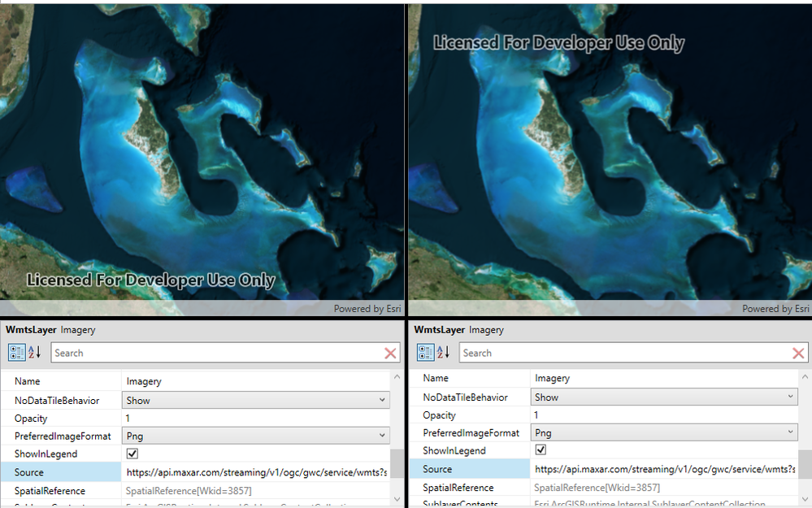Clear the right panel search box
Image resolution: width=812 pixels, height=508 pixels.
coord(798,354)
